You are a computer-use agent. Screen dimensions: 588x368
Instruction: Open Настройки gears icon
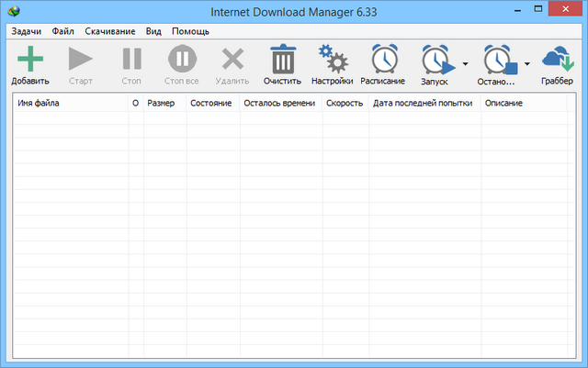(332, 61)
